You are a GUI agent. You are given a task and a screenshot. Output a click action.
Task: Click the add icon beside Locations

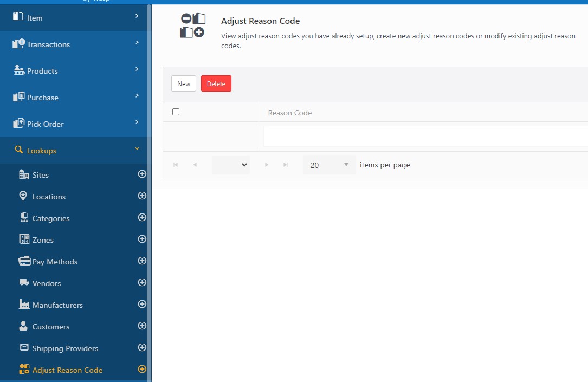[x=142, y=196]
